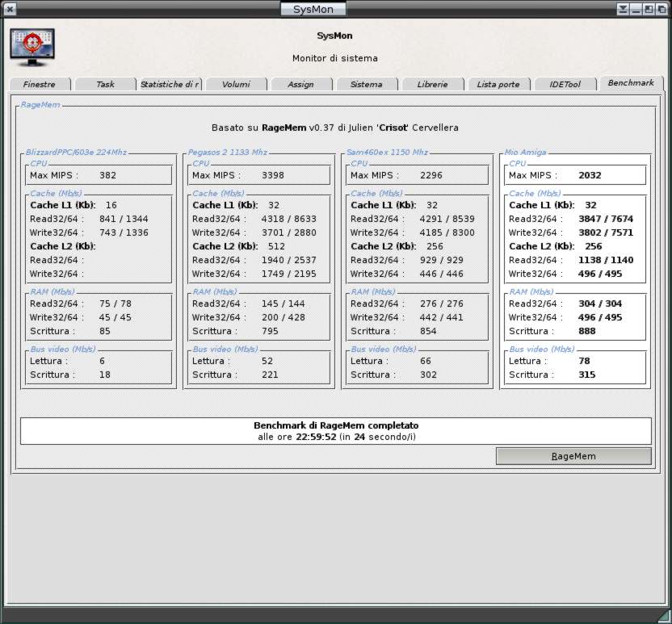The width and height of the screenshot is (672, 624).
Task: Show the Assign tab
Action: (x=300, y=84)
